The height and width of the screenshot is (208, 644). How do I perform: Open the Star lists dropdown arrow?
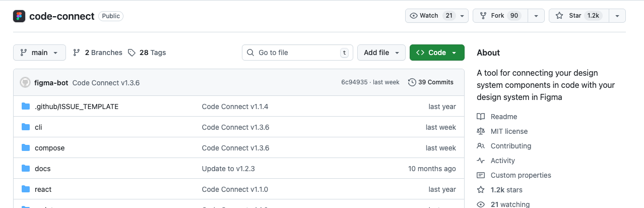pyautogui.click(x=617, y=16)
